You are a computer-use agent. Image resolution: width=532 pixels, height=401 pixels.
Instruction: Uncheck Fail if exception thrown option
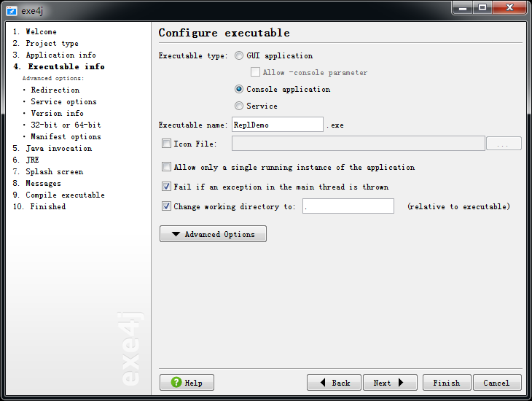click(x=166, y=187)
